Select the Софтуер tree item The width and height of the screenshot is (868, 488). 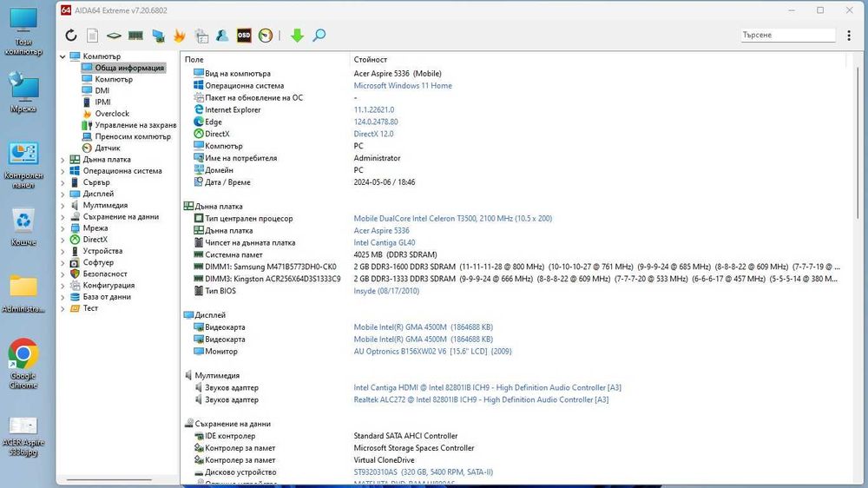(98, 262)
